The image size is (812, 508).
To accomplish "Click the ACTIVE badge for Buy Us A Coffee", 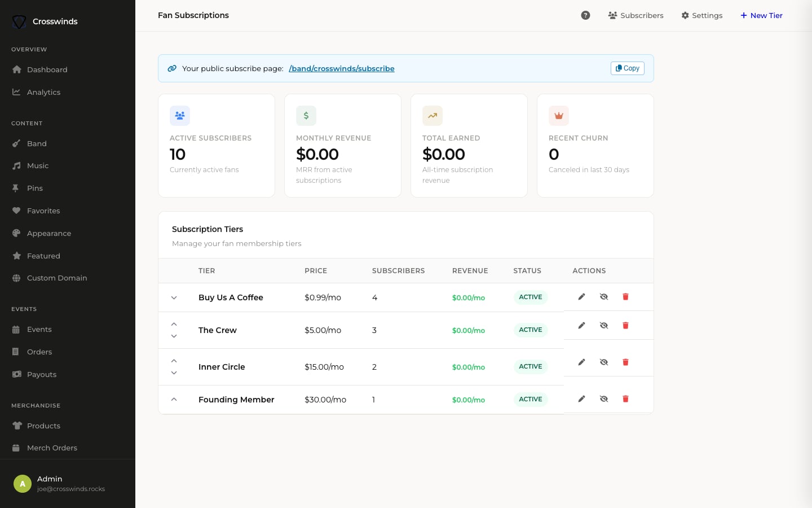I will [530, 297].
